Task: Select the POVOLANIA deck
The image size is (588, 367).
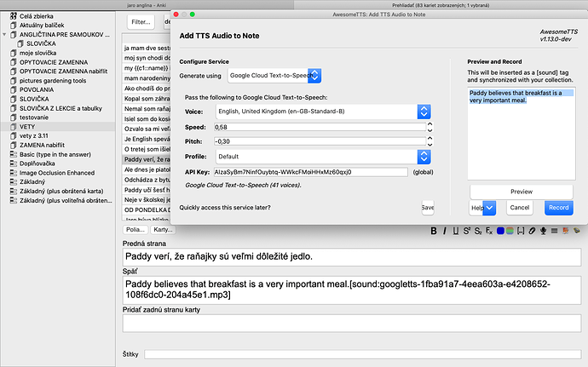Action: pos(37,89)
